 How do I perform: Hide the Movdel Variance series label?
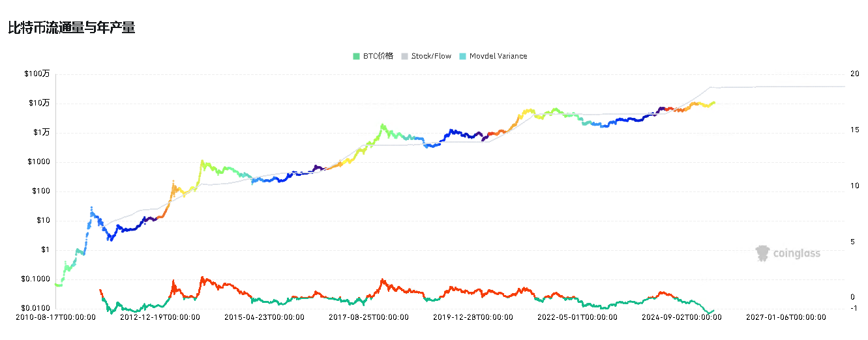tap(498, 56)
